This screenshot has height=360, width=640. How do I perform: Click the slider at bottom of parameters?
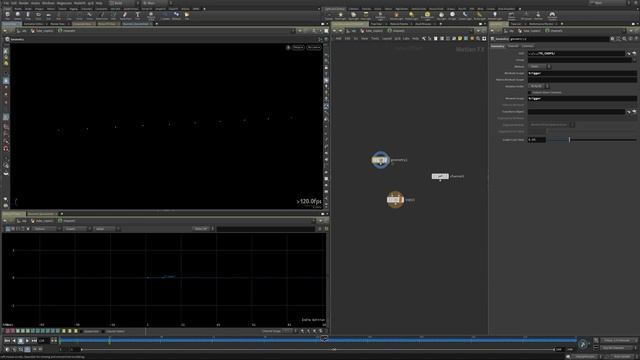(592, 140)
